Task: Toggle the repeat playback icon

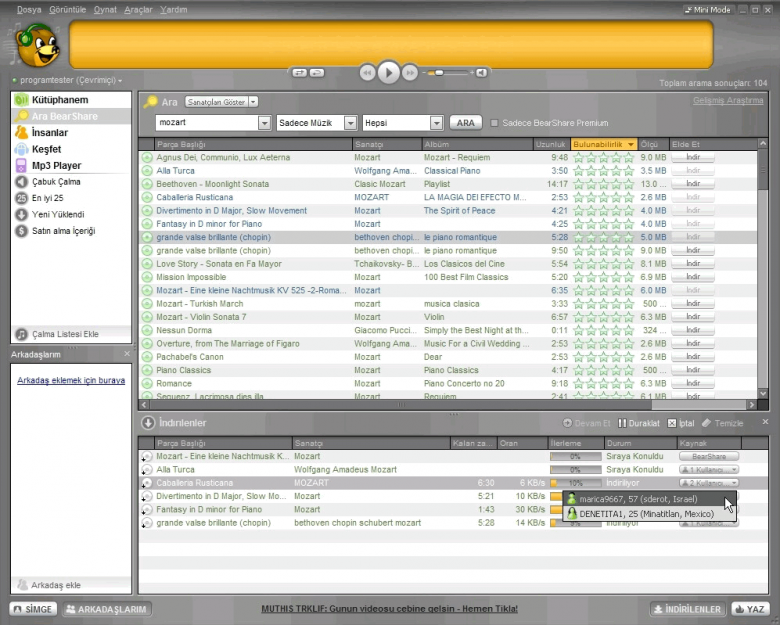Action: coord(317,73)
